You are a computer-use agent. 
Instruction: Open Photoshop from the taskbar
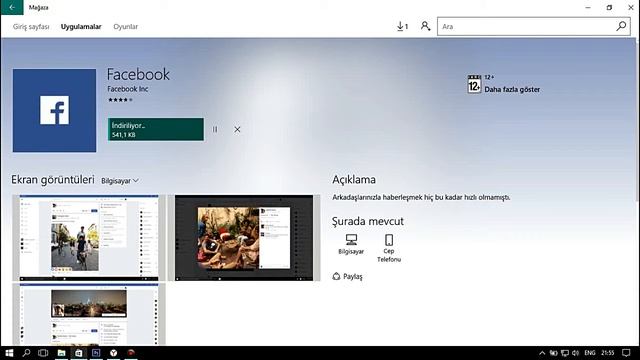(96, 353)
